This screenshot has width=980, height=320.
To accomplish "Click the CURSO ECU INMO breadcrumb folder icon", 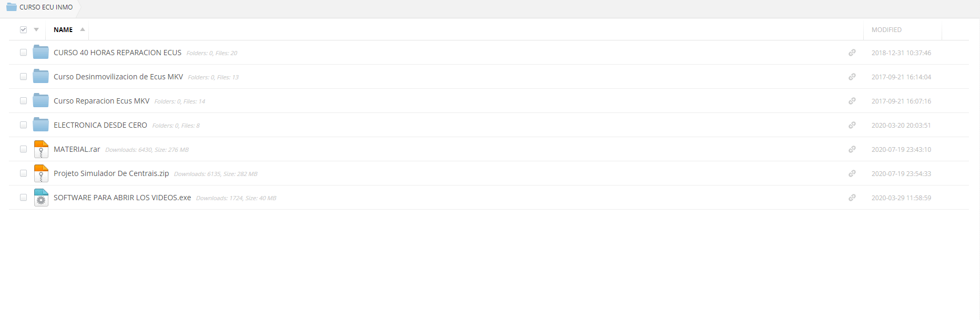I will tap(12, 7).
